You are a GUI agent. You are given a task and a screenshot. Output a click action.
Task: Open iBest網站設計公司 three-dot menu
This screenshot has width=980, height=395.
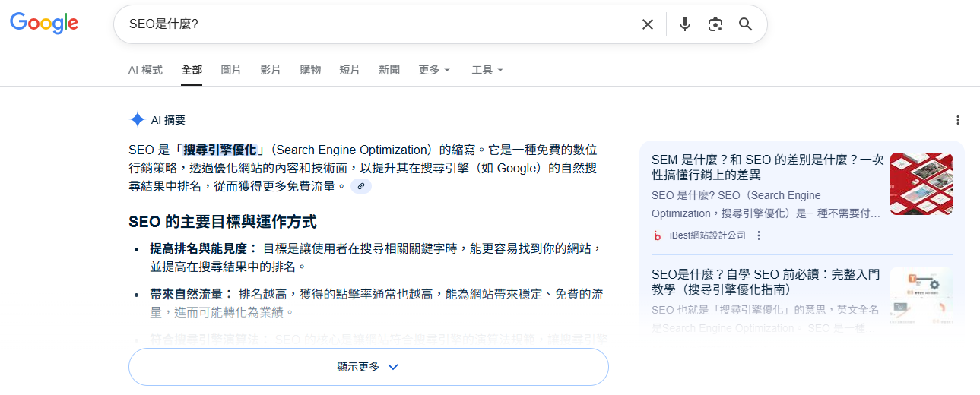coord(758,235)
